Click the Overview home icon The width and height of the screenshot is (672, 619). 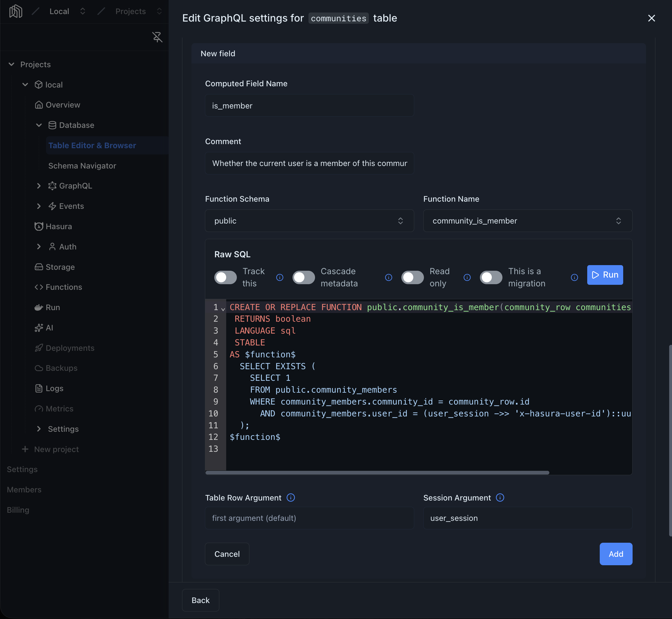click(x=39, y=105)
